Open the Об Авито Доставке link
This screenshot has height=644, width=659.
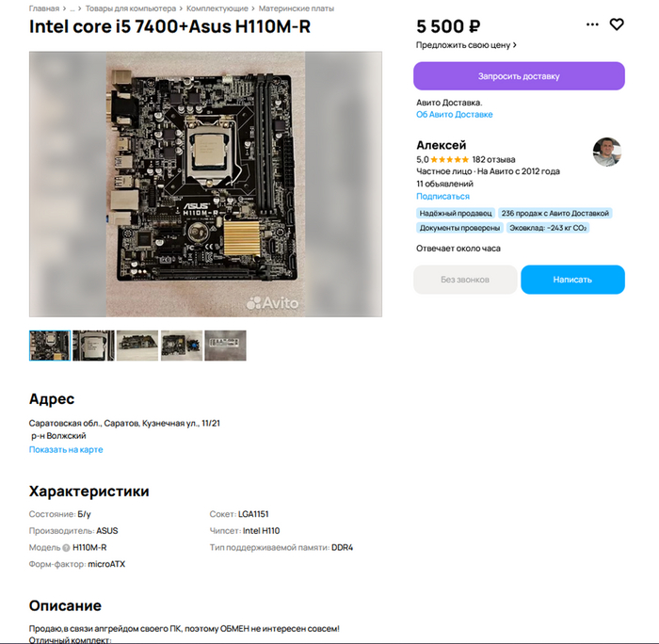(x=455, y=114)
